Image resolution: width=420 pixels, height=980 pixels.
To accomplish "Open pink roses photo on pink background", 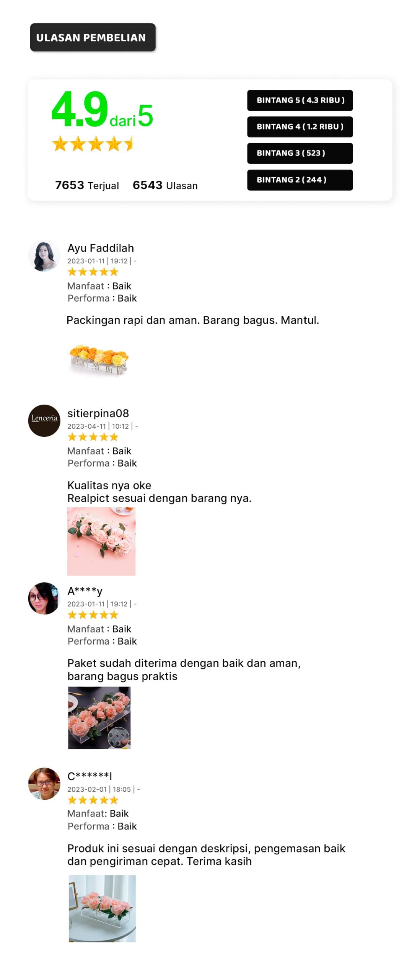I will tap(101, 541).
